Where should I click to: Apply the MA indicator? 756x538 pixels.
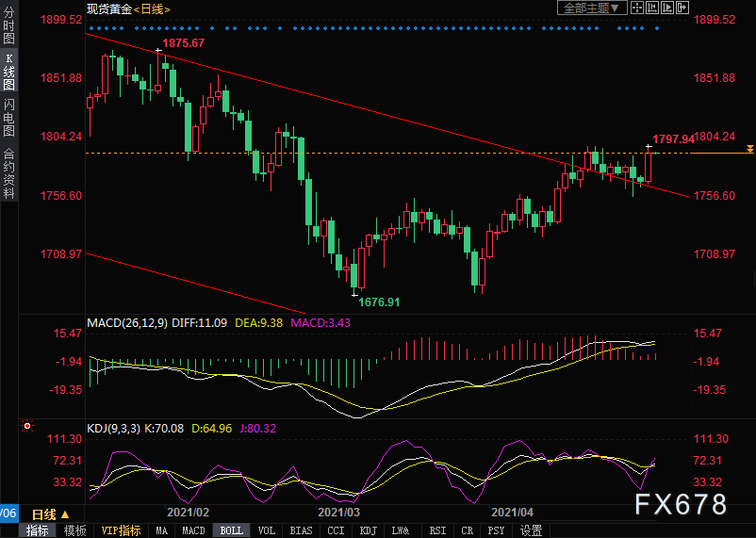pos(161,530)
